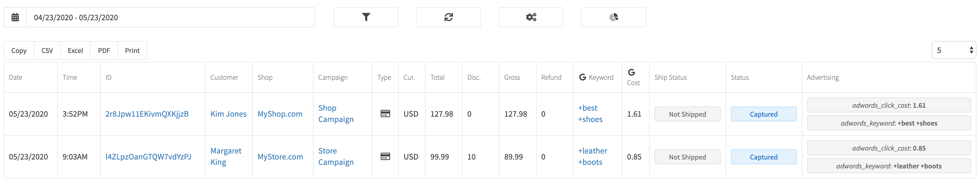Open the MyStore.com shop link
980x183 pixels.
click(280, 157)
